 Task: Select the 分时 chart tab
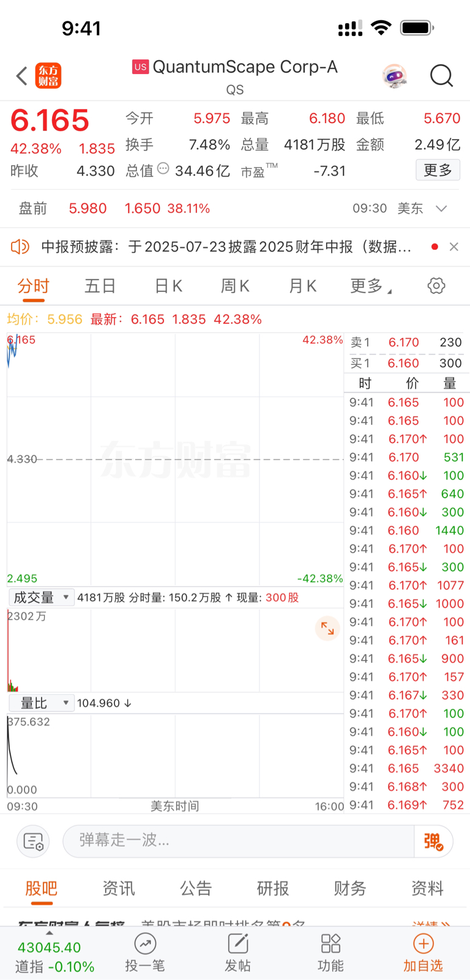34,286
